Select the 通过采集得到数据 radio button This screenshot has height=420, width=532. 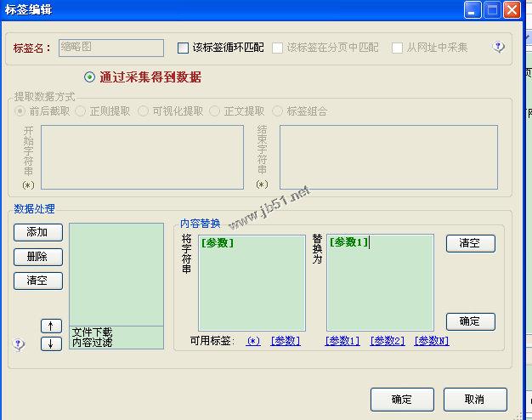pos(89,77)
